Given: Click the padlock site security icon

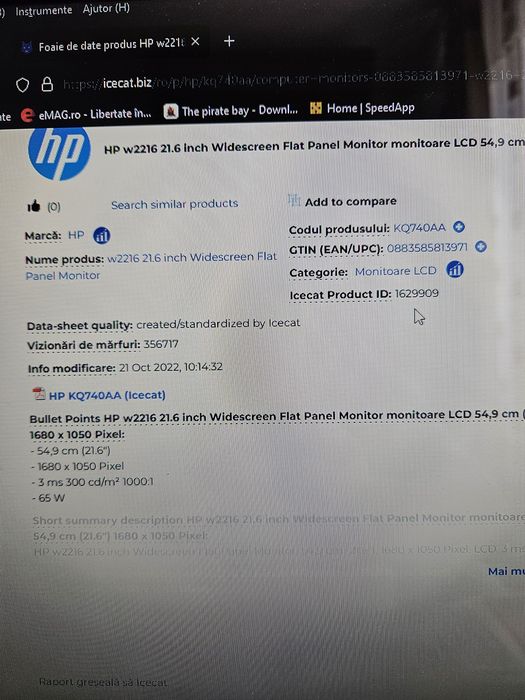Looking at the screenshot, I should (47, 84).
